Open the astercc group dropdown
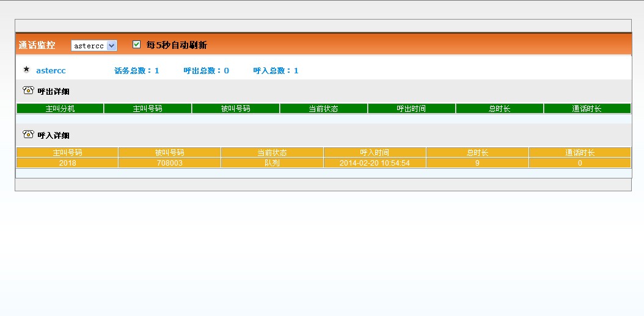This screenshot has width=644, height=316. 93,46
